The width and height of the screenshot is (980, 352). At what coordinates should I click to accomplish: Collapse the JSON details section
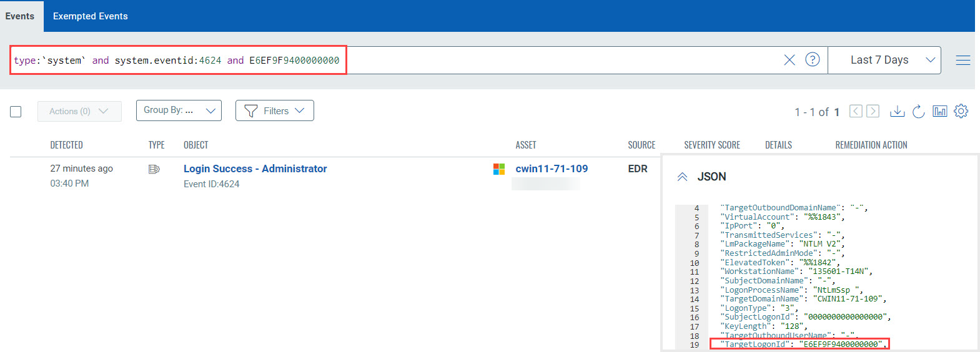[682, 177]
